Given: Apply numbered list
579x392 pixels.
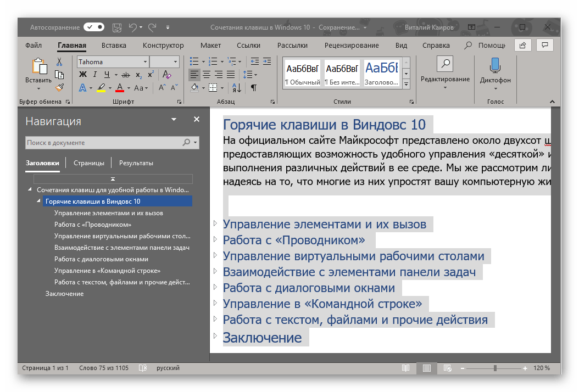Looking at the screenshot, I should [x=213, y=61].
